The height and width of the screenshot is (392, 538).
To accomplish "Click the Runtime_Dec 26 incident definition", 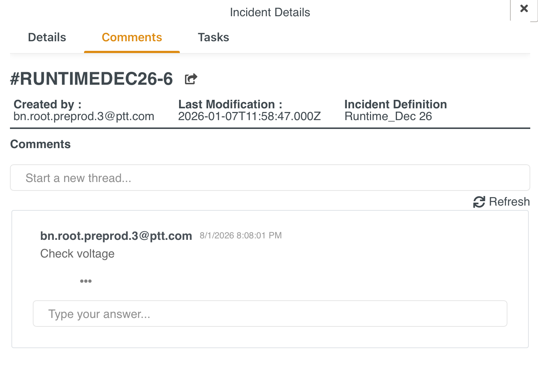I will 388,116.
